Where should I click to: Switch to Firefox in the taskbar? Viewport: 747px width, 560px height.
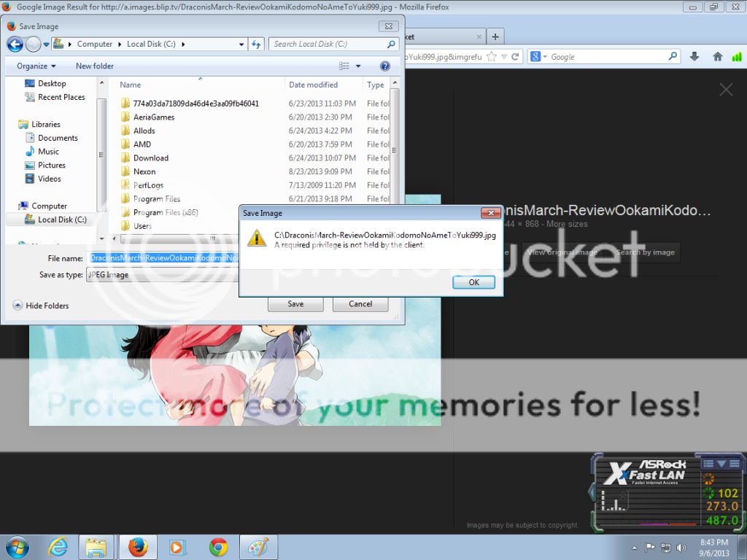(138, 548)
